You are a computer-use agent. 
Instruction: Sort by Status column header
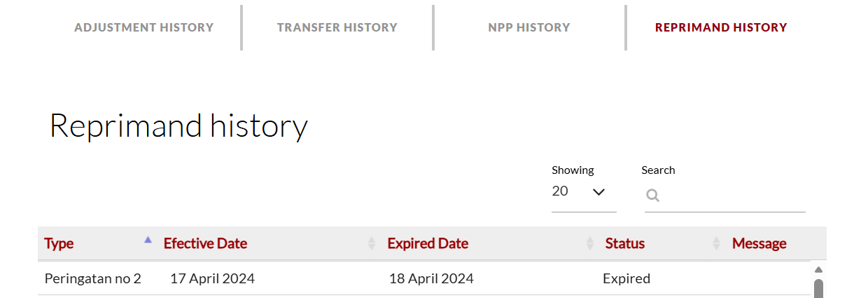click(x=624, y=243)
